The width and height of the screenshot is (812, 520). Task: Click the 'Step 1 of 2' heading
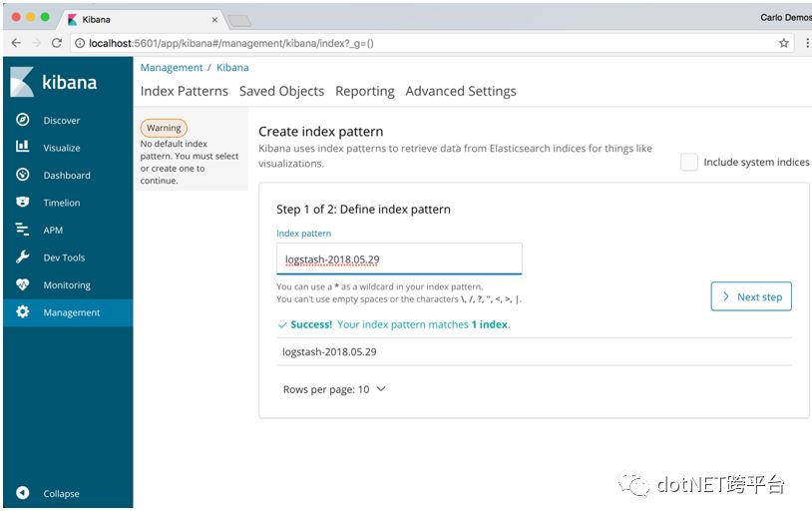click(363, 210)
